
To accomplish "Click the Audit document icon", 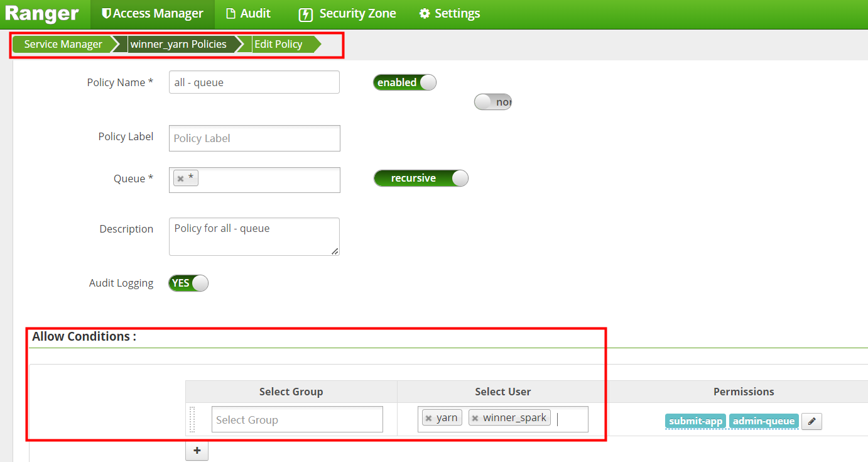I will pos(231,14).
